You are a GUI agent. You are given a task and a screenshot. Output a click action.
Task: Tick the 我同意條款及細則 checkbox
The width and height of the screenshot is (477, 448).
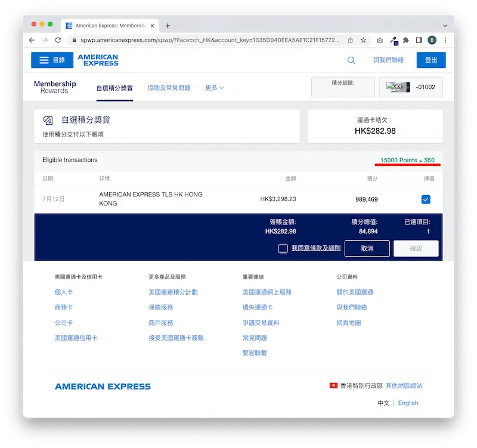point(283,248)
